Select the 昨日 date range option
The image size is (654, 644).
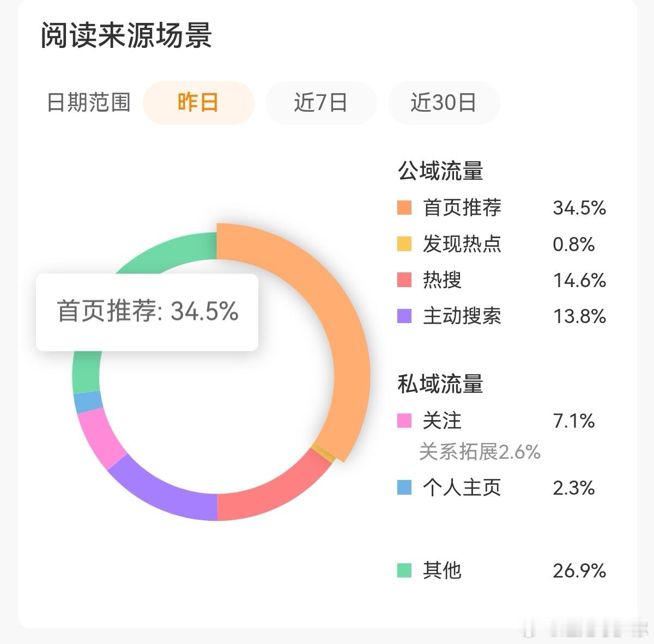point(198,102)
